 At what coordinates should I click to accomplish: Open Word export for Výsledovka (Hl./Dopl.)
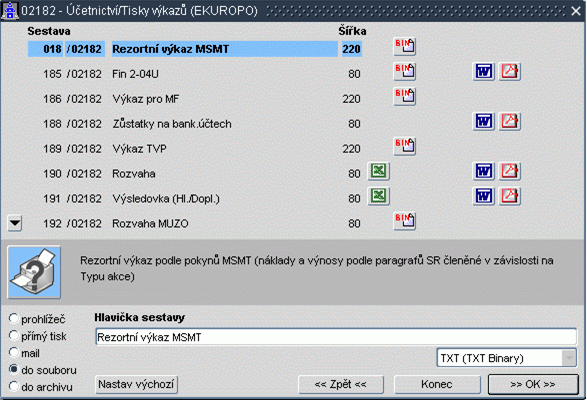tap(484, 196)
